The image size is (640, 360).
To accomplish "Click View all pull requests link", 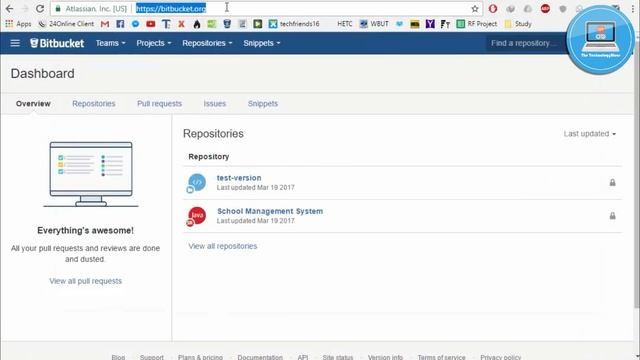I will (86, 281).
